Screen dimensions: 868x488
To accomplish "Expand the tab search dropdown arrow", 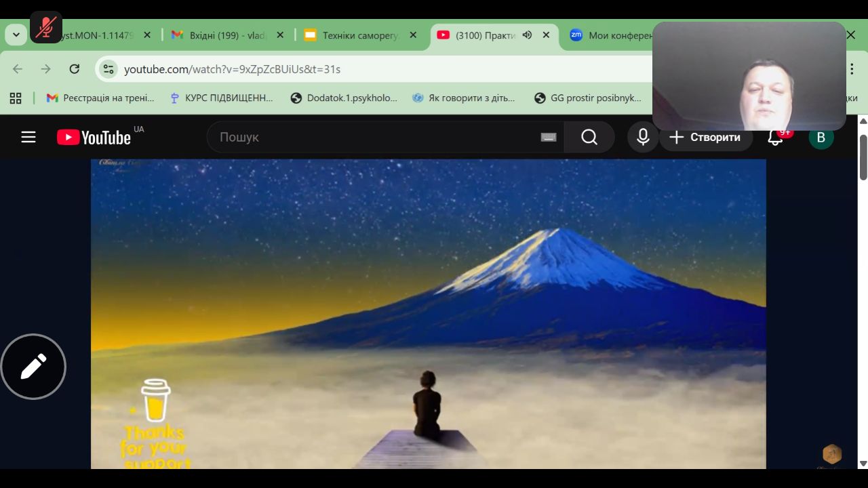I will click(x=16, y=35).
